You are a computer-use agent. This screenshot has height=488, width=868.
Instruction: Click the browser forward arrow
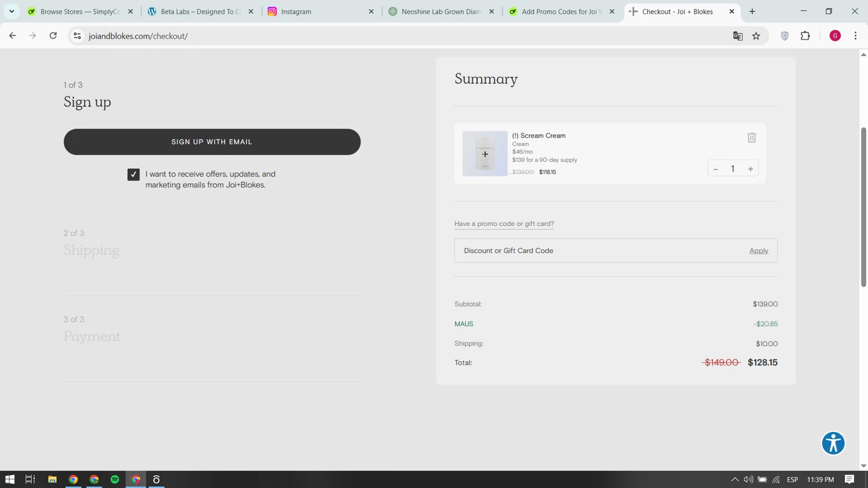point(32,36)
